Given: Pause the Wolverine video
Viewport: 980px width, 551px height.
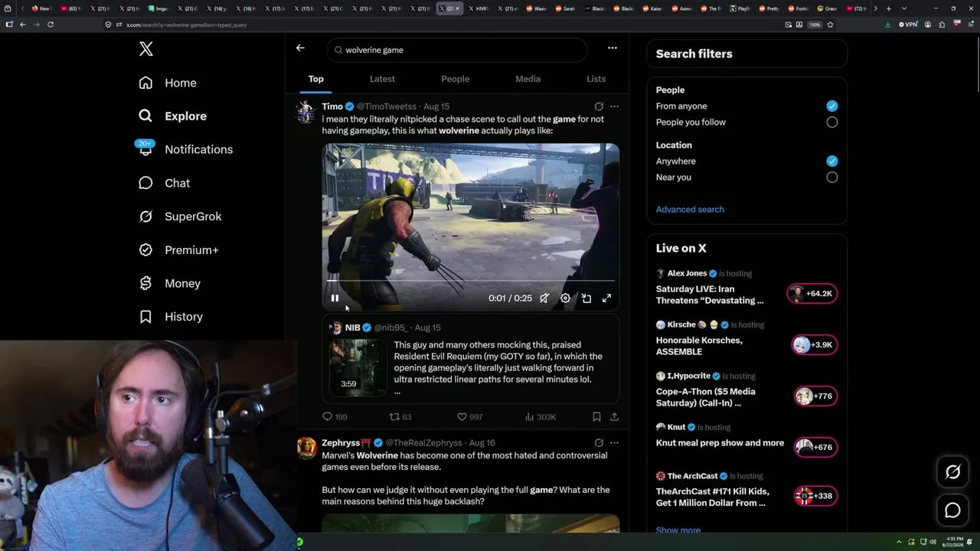Looking at the screenshot, I should point(335,298).
